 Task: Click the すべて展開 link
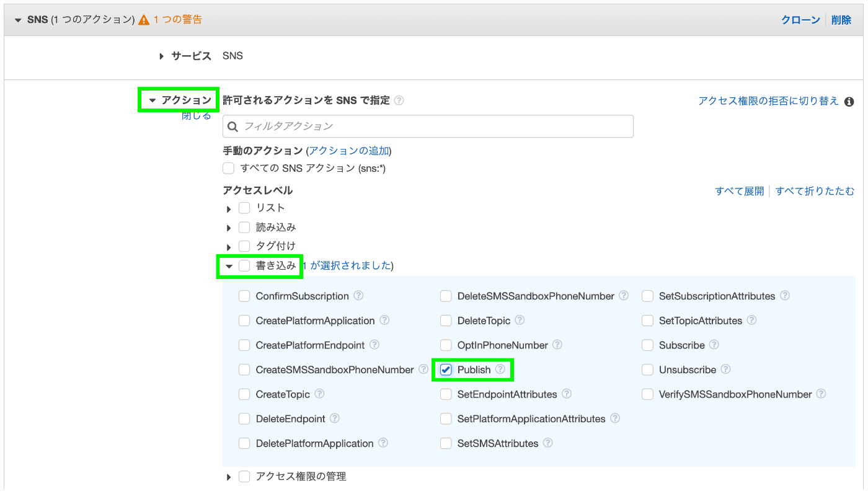pos(740,191)
